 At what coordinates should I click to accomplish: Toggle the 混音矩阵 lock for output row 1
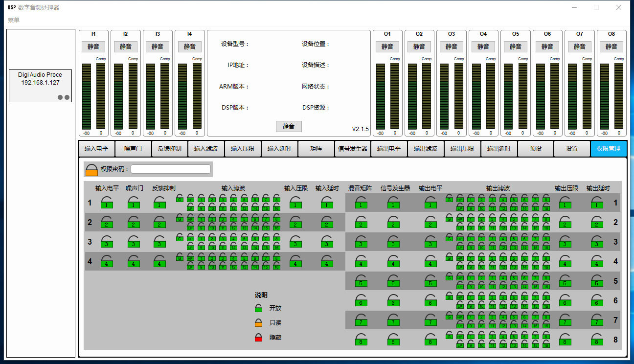click(x=361, y=203)
